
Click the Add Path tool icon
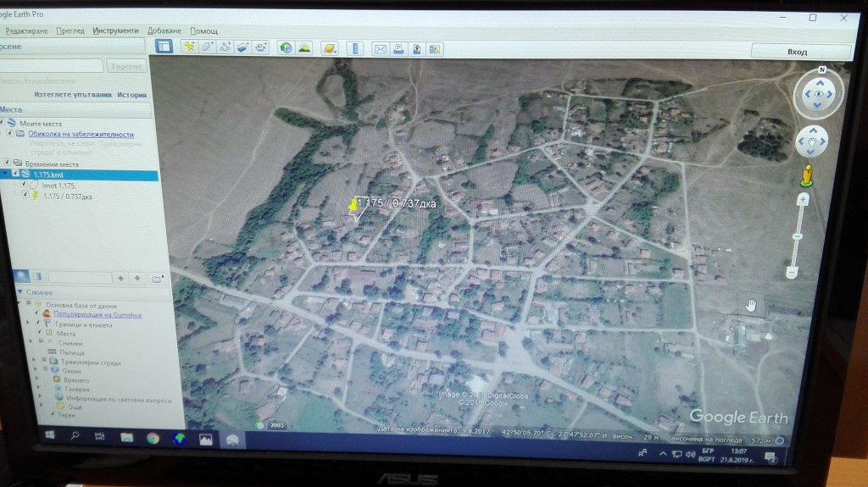[225, 47]
